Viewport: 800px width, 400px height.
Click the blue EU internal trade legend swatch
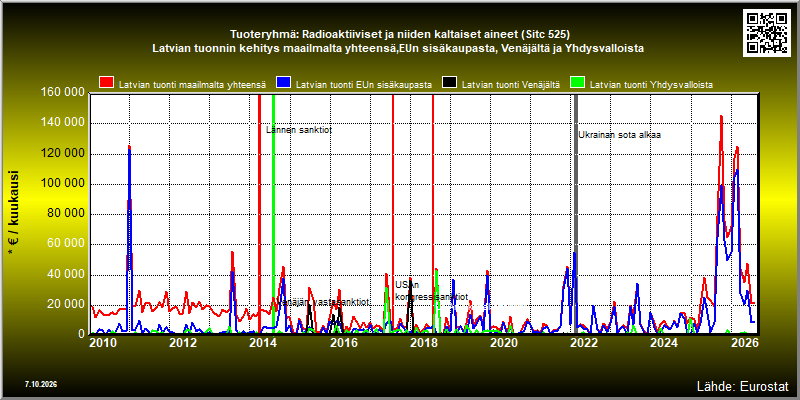[284, 84]
